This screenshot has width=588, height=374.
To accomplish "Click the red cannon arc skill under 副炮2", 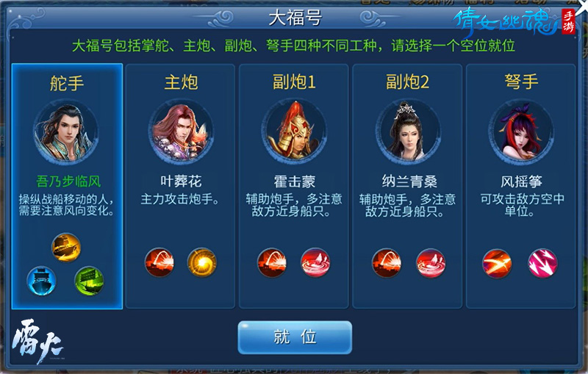I will [x=387, y=262].
